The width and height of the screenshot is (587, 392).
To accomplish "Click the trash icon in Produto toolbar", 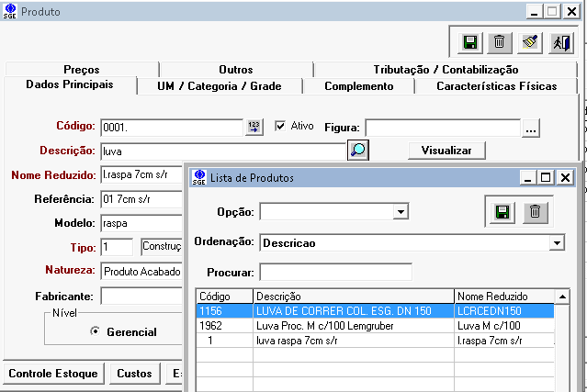I will click(x=498, y=42).
